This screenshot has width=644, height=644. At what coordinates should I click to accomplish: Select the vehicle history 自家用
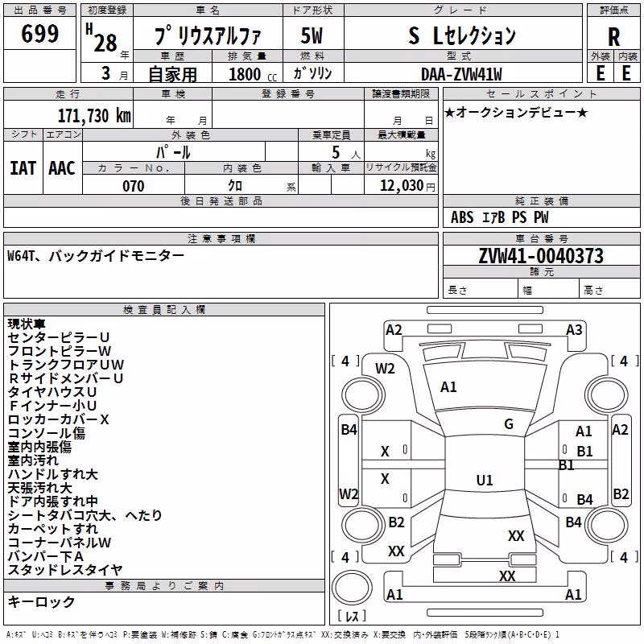tap(172, 74)
